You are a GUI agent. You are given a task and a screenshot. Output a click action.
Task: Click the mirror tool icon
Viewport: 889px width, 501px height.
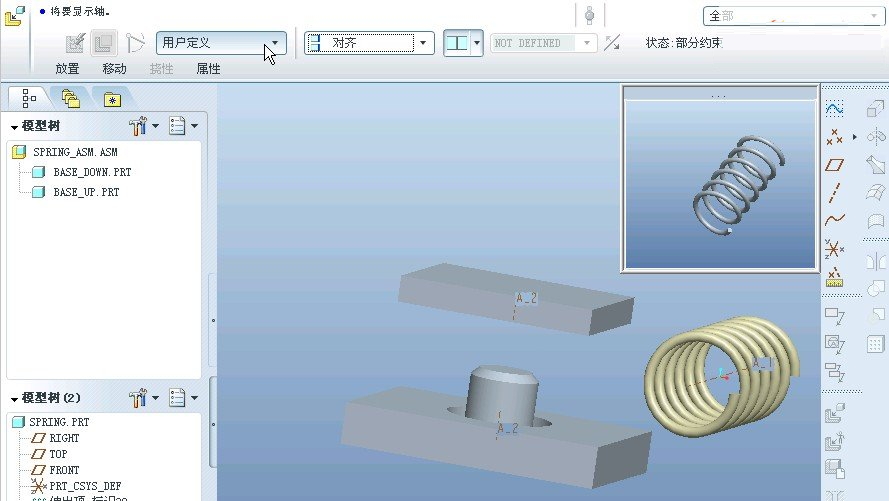[x=876, y=261]
